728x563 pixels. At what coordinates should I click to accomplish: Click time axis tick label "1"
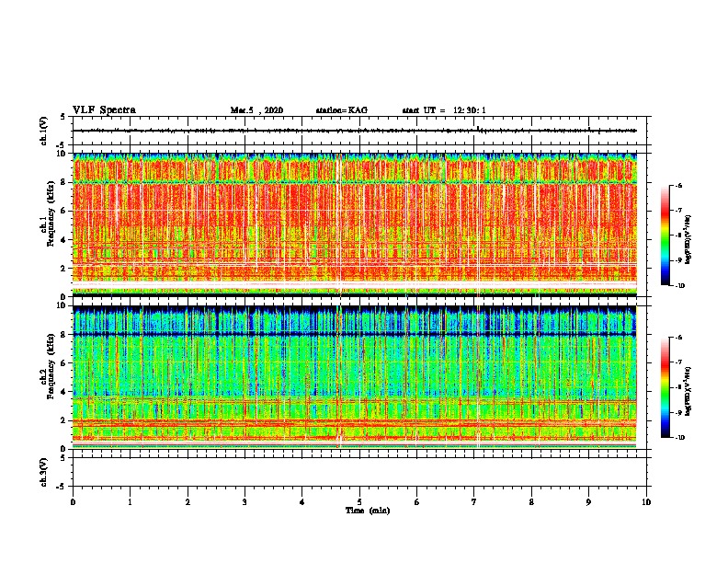130,502
